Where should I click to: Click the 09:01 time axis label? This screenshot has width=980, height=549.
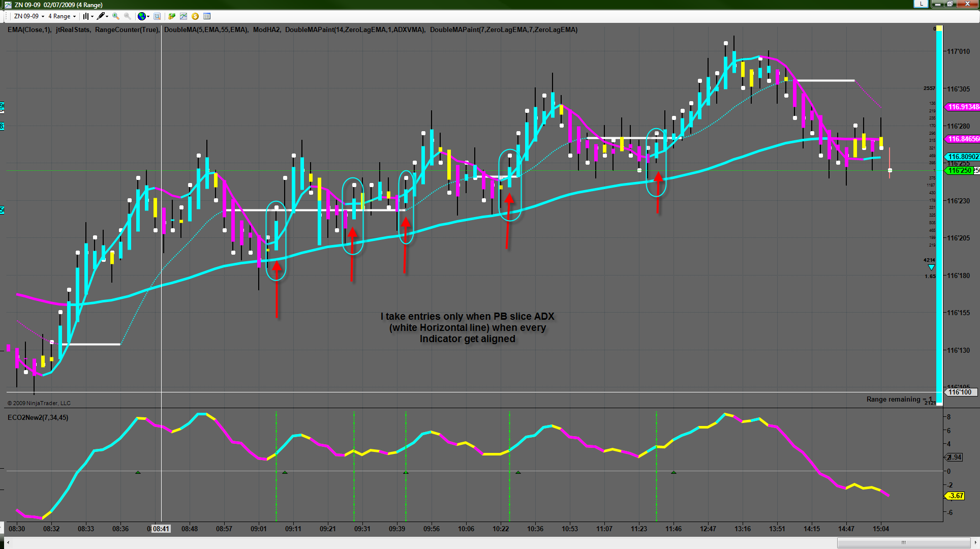(259, 529)
